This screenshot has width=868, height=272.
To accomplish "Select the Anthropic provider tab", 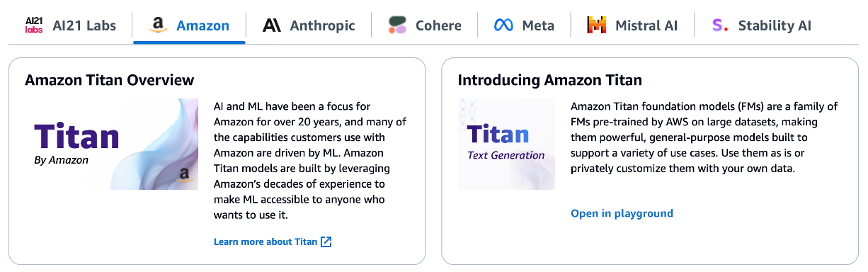I will (x=309, y=25).
